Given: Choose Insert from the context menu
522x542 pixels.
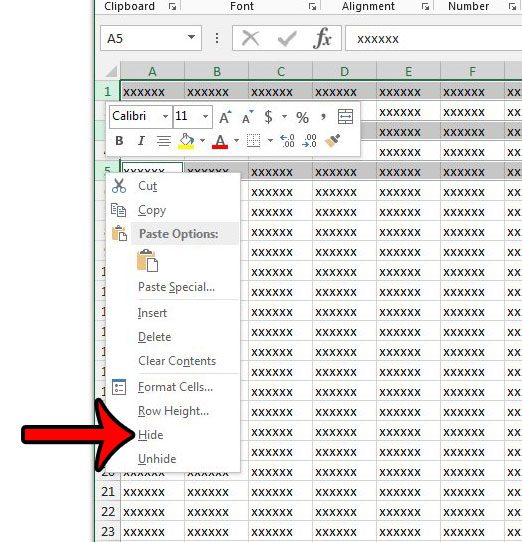Looking at the screenshot, I should tap(173, 313).
